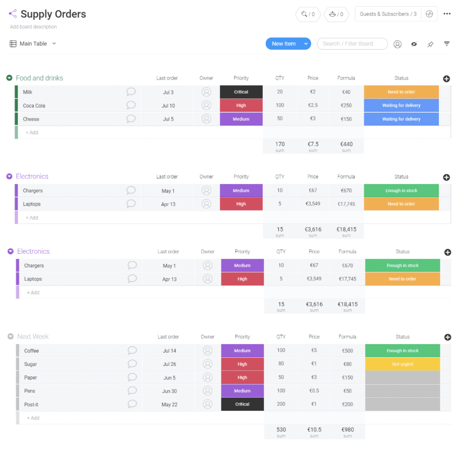This screenshot has height=452, width=476.
Task: Open the three-dot board options menu
Action: 447,14
